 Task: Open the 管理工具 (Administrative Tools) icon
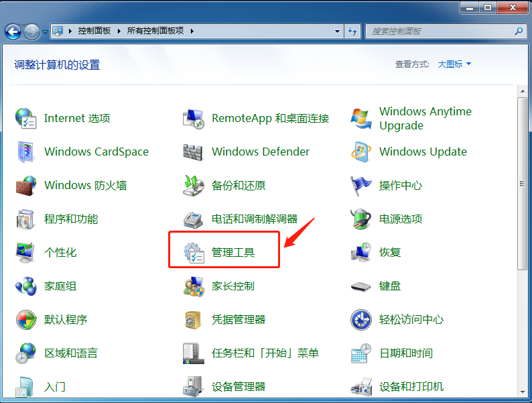pos(194,253)
